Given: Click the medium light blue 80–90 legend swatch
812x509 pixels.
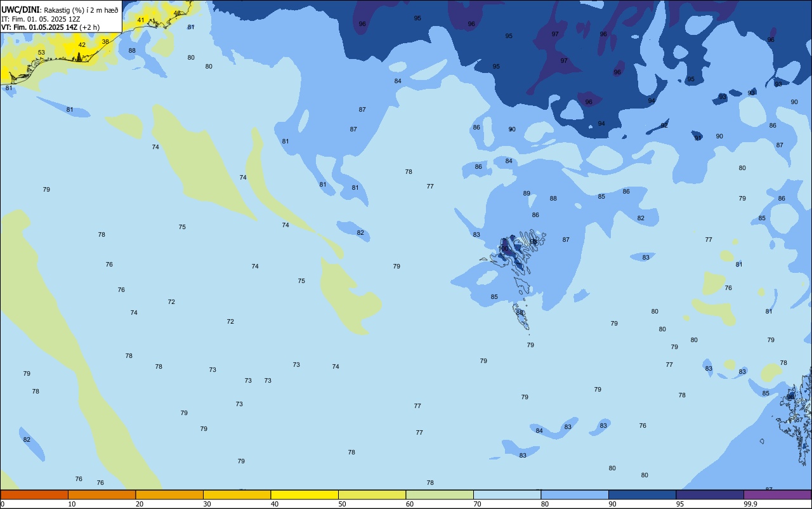Looking at the screenshot, I should click(575, 494).
